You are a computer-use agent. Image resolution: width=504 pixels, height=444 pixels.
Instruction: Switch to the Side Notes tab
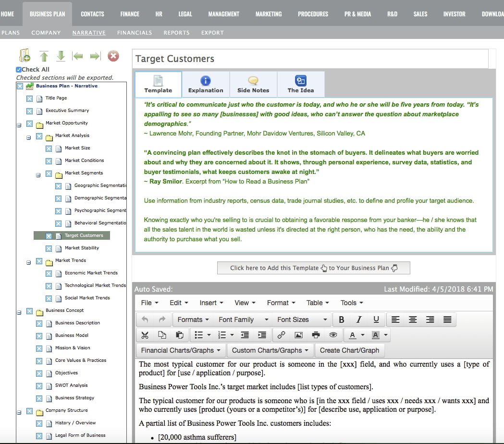pos(253,85)
